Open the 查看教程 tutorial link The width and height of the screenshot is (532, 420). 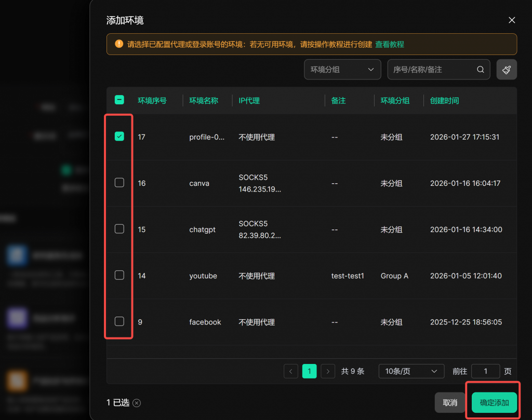click(x=390, y=45)
